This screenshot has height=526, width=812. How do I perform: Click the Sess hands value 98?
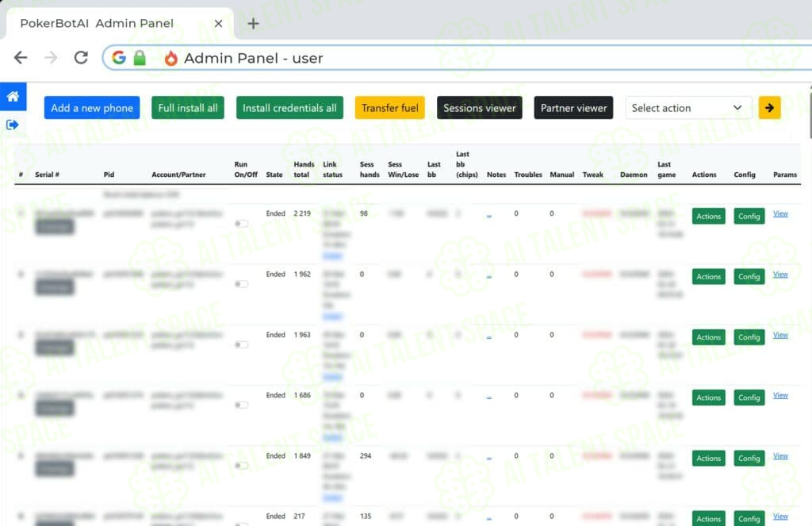point(363,213)
